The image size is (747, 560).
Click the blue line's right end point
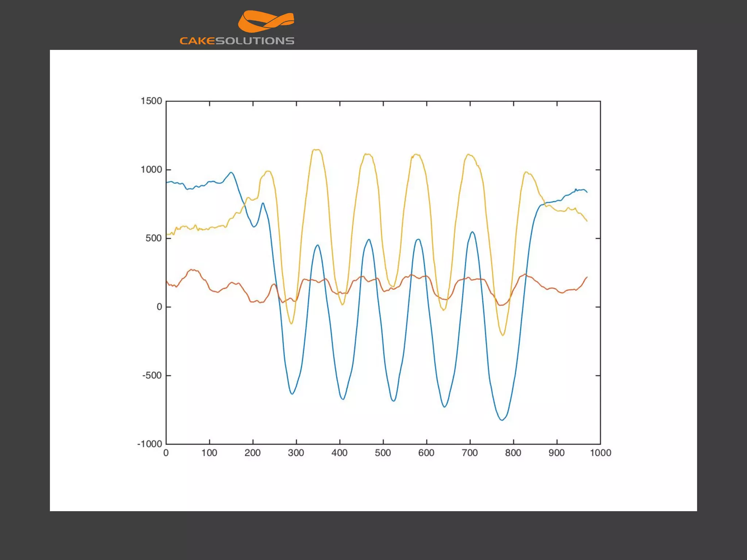(587, 192)
